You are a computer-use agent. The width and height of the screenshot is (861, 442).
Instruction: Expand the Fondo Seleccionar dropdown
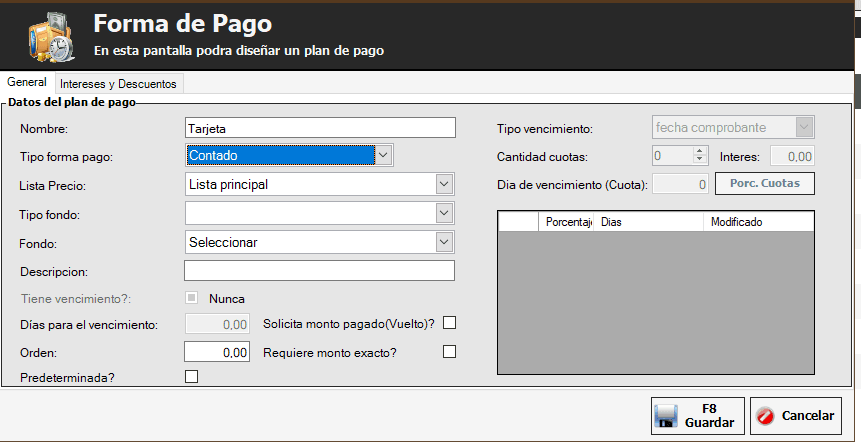point(444,242)
